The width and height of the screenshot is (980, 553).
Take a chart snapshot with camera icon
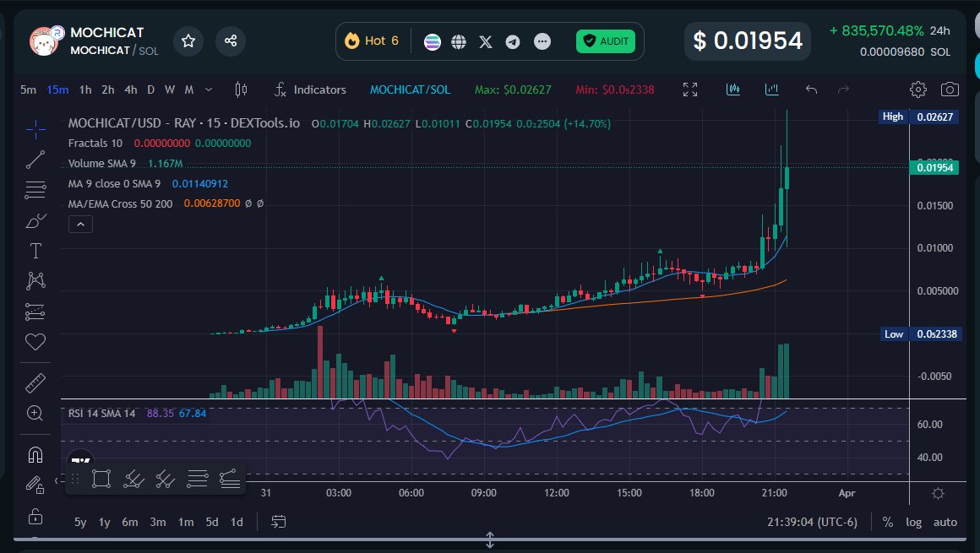click(950, 90)
